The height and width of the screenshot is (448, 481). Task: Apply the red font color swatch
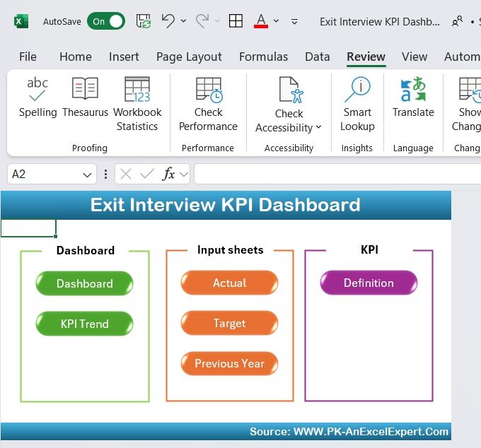tap(260, 21)
